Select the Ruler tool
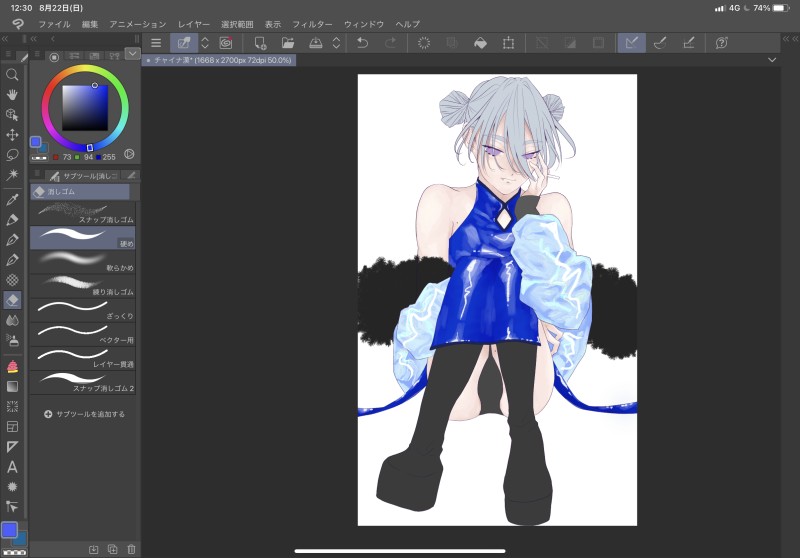 [x=12, y=447]
